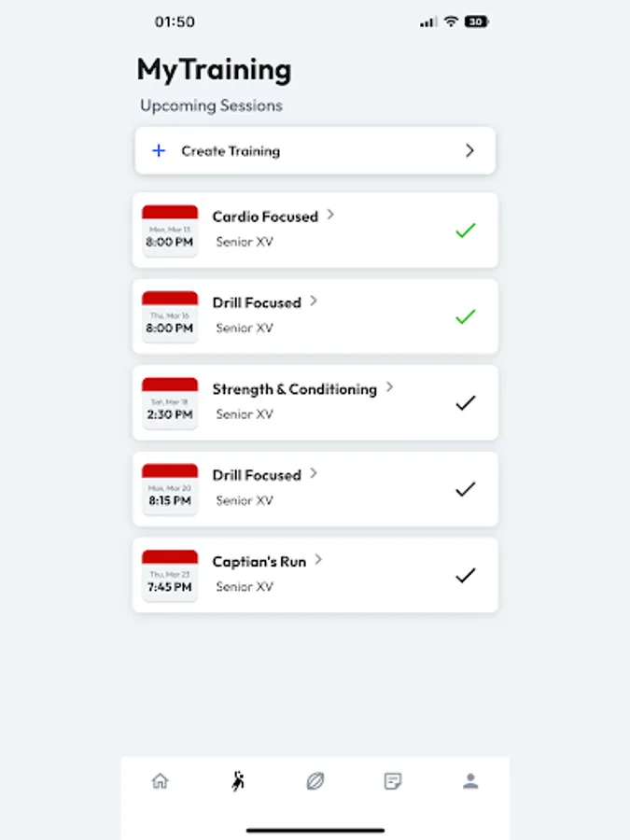
Task: Select the 8:15 PM Drill Focused title
Action: [x=256, y=475]
